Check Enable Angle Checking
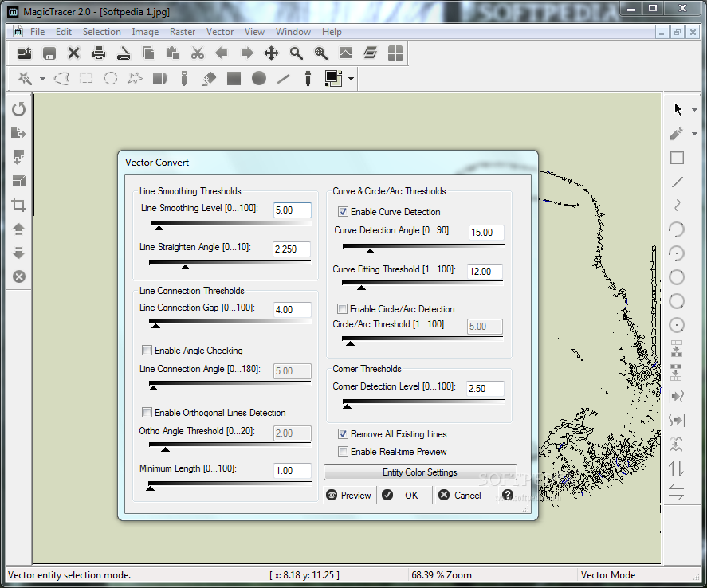This screenshot has width=707, height=588. pyautogui.click(x=147, y=350)
